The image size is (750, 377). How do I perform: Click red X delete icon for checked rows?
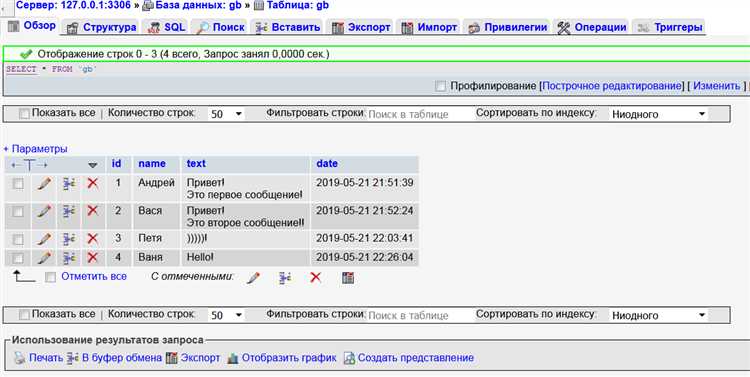316,277
